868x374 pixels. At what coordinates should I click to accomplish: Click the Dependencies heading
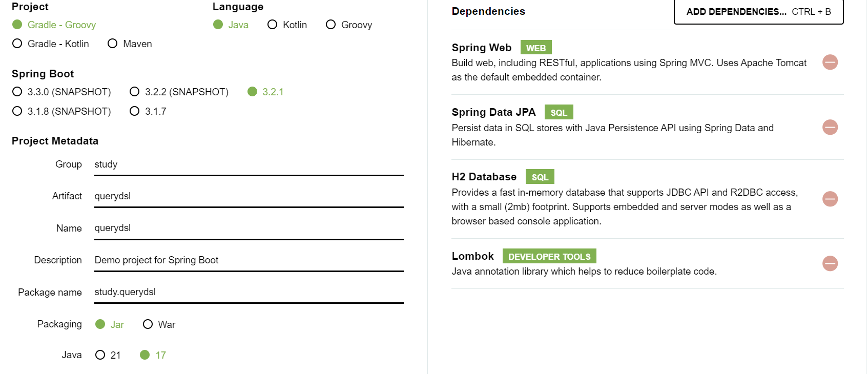[488, 11]
